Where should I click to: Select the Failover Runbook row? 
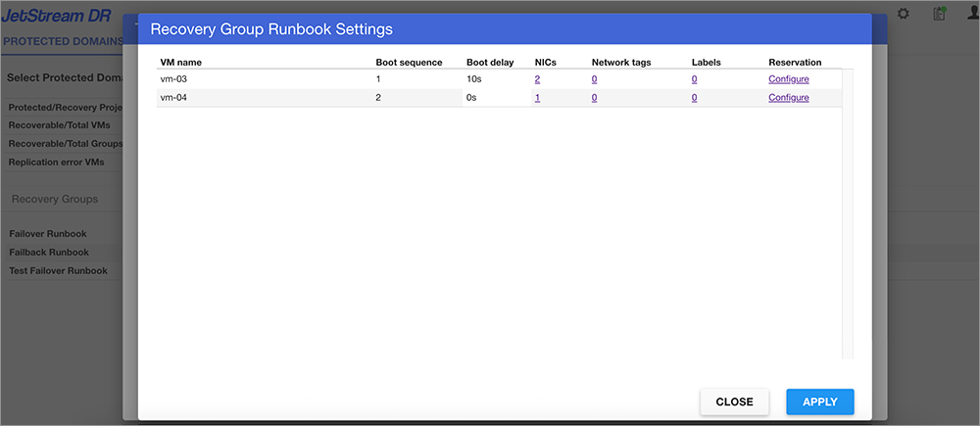[48, 234]
